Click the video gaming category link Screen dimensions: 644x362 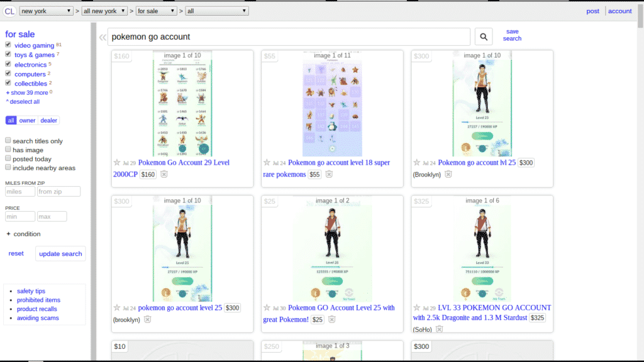pos(34,45)
